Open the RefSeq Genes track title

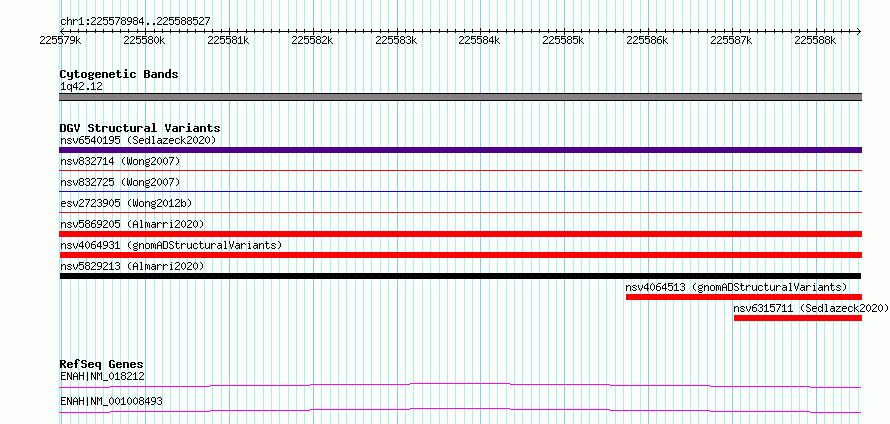tap(102, 364)
